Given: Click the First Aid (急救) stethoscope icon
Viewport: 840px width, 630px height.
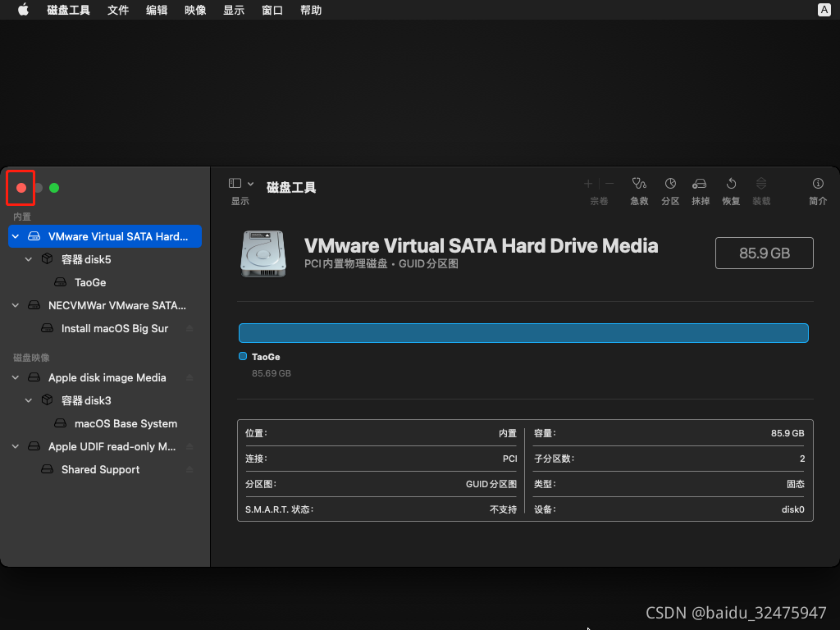Looking at the screenshot, I should (x=639, y=185).
